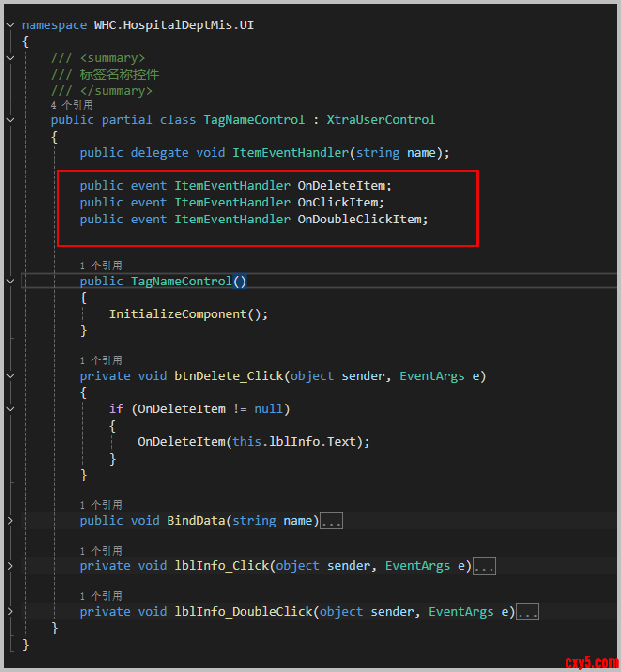The width and height of the screenshot is (621, 672).
Task: Click the ItemEventHandler name in the delegate declaration
Action: (291, 153)
